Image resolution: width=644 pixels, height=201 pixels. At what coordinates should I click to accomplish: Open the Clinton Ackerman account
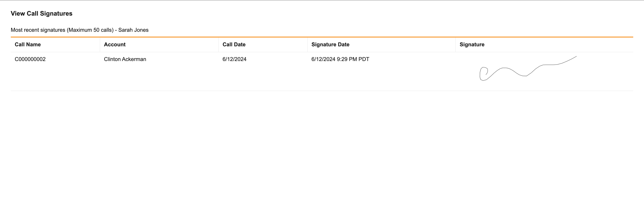tap(125, 59)
